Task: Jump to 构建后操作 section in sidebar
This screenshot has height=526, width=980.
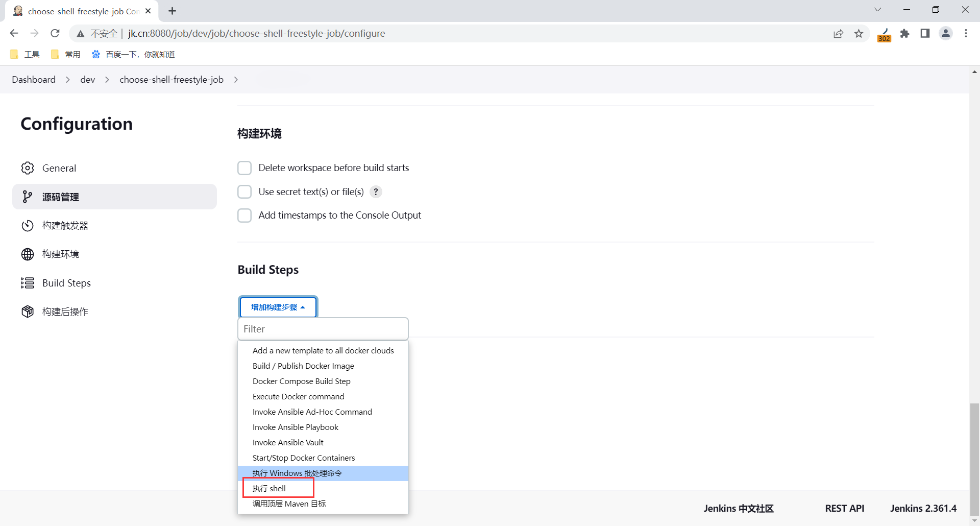Action: (x=114, y=312)
